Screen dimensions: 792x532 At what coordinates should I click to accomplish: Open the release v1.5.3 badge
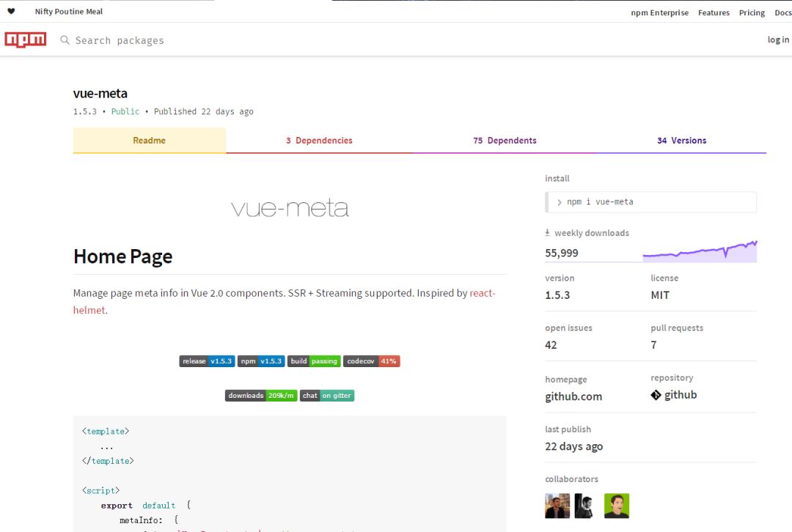point(207,361)
